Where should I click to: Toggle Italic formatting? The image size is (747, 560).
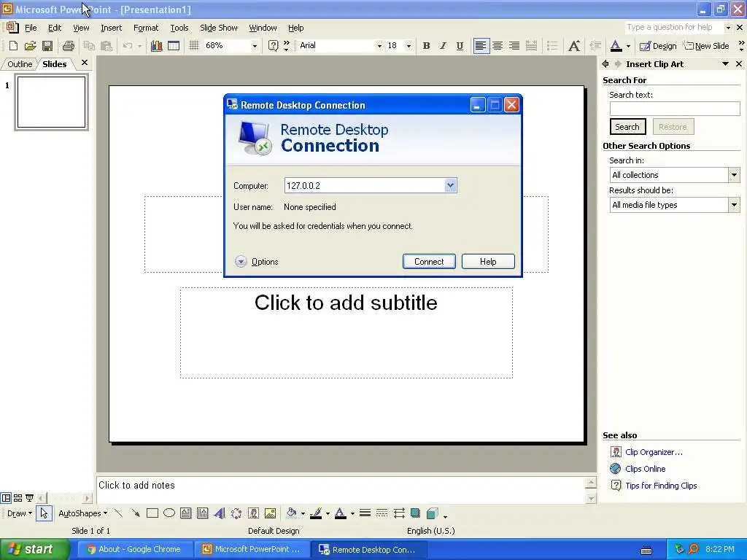[443, 46]
